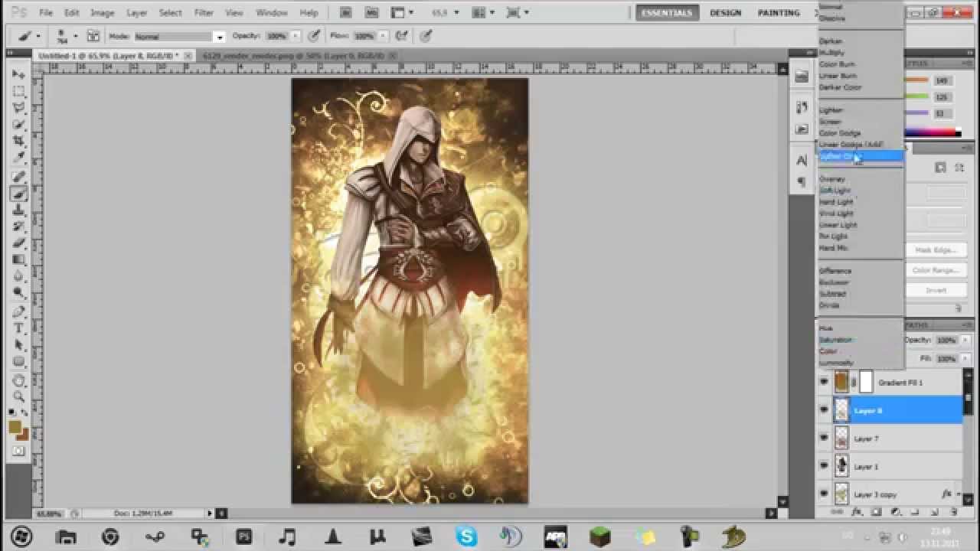980x551 pixels.
Task: Open the Character panel dock icon
Action: [x=802, y=161]
